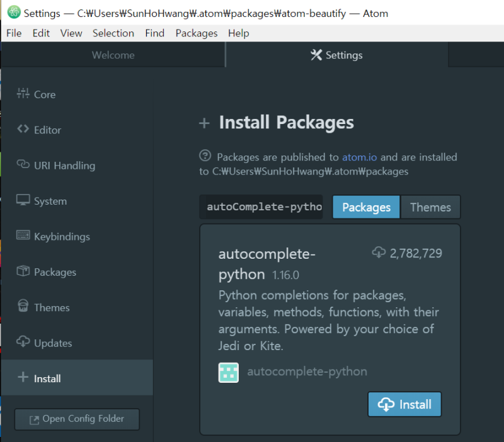This screenshot has width=504, height=442.
Task: Open the File menu
Action: [x=14, y=33]
